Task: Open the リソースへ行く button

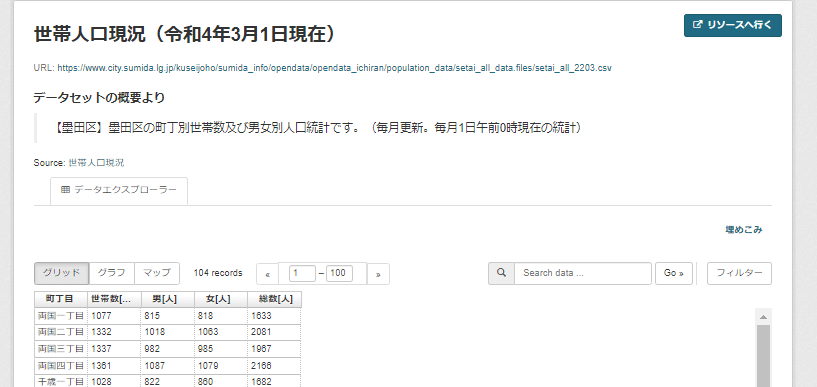Action: tap(733, 25)
